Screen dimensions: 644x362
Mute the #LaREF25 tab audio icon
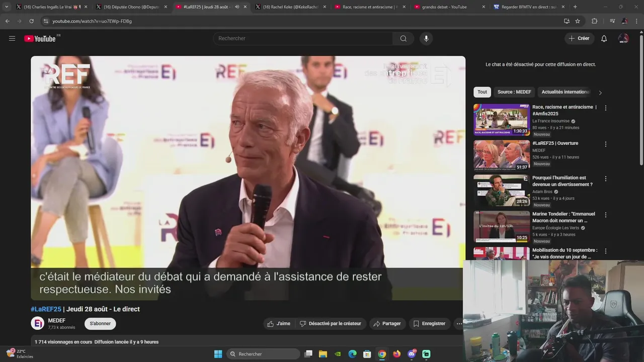tap(237, 7)
